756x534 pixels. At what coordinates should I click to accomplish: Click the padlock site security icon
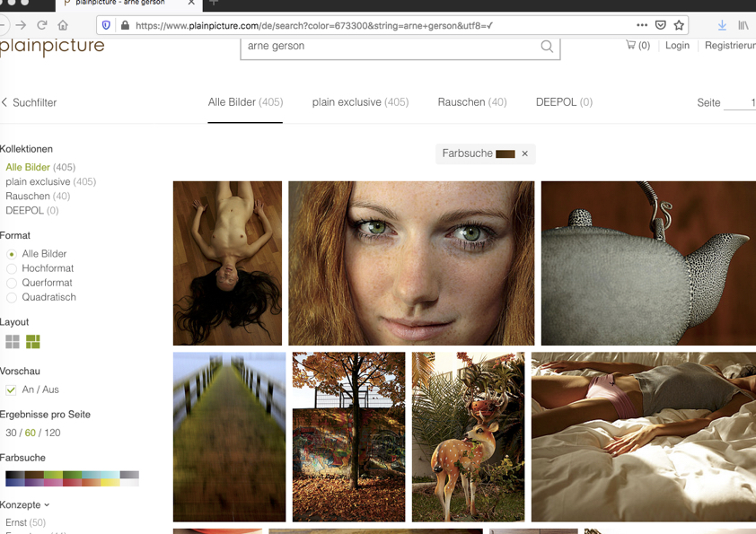click(x=125, y=25)
